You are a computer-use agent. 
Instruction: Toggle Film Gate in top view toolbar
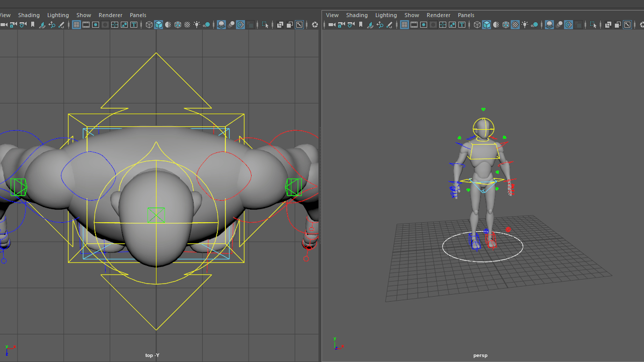[86, 25]
